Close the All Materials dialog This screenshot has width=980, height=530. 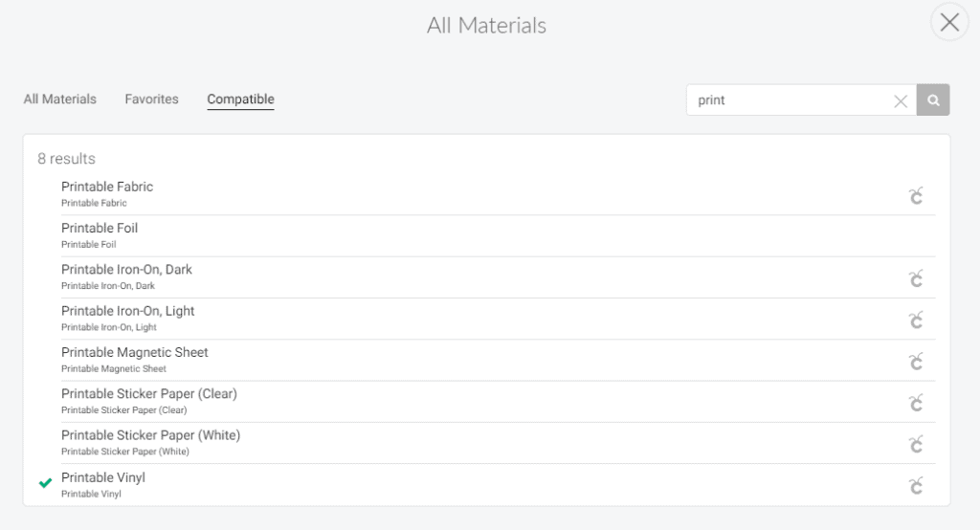(949, 23)
